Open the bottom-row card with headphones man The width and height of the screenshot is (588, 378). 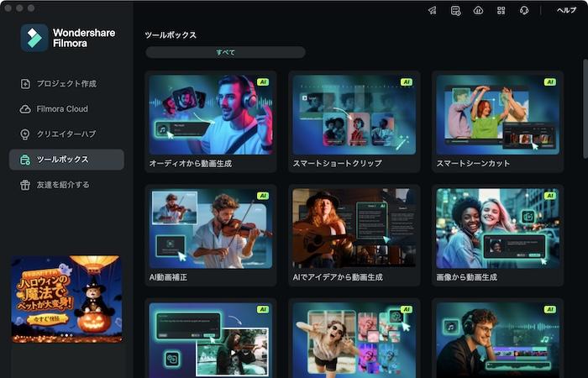(497, 339)
